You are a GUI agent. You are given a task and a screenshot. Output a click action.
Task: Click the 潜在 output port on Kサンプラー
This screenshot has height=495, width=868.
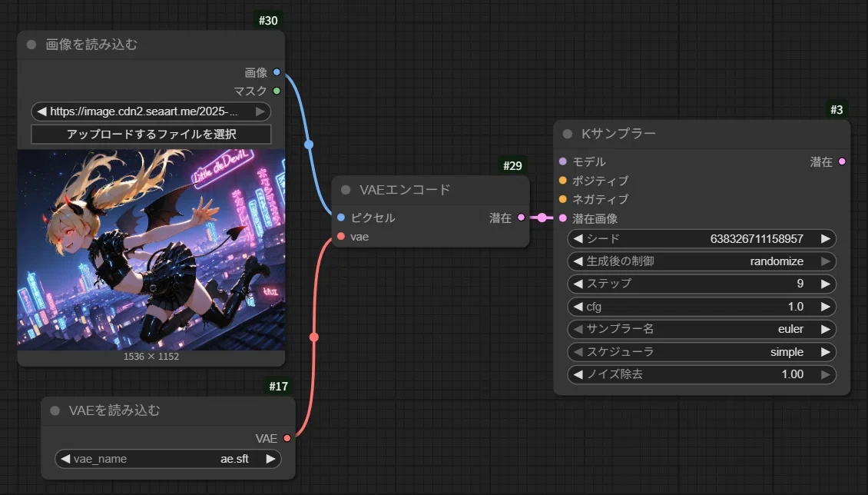click(842, 162)
